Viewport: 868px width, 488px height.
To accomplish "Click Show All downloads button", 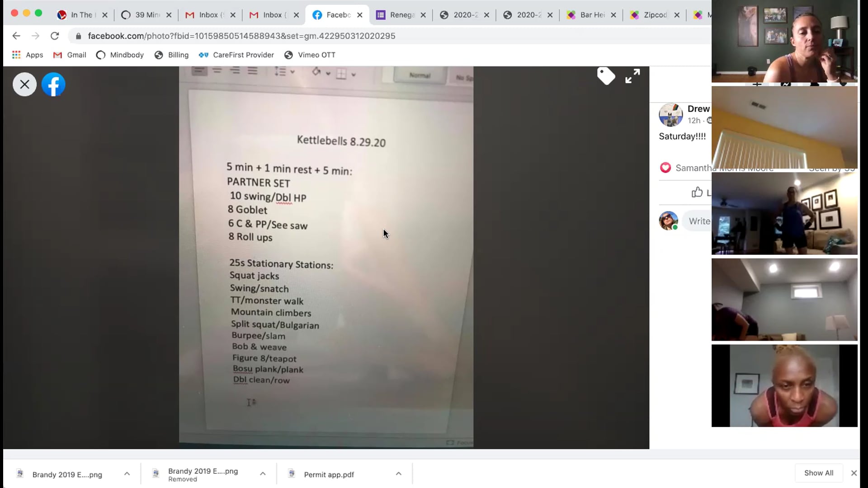I will 819,473.
